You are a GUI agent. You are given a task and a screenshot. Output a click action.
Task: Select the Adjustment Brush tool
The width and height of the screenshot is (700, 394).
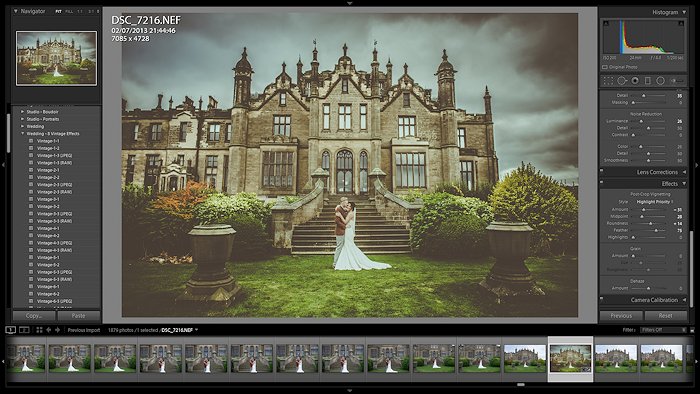tap(677, 81)
